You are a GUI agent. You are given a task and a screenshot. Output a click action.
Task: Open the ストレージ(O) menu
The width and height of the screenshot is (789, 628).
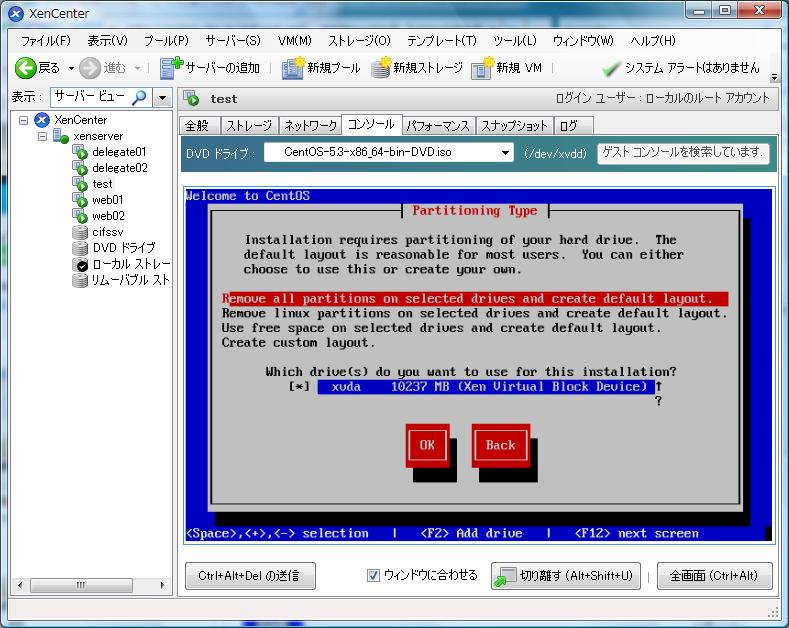[359, 41]
